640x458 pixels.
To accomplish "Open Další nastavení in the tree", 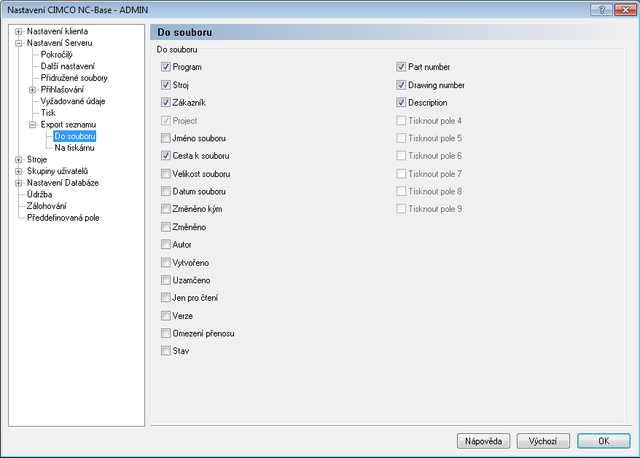I will pyautogui.click(x=67, y=66).
